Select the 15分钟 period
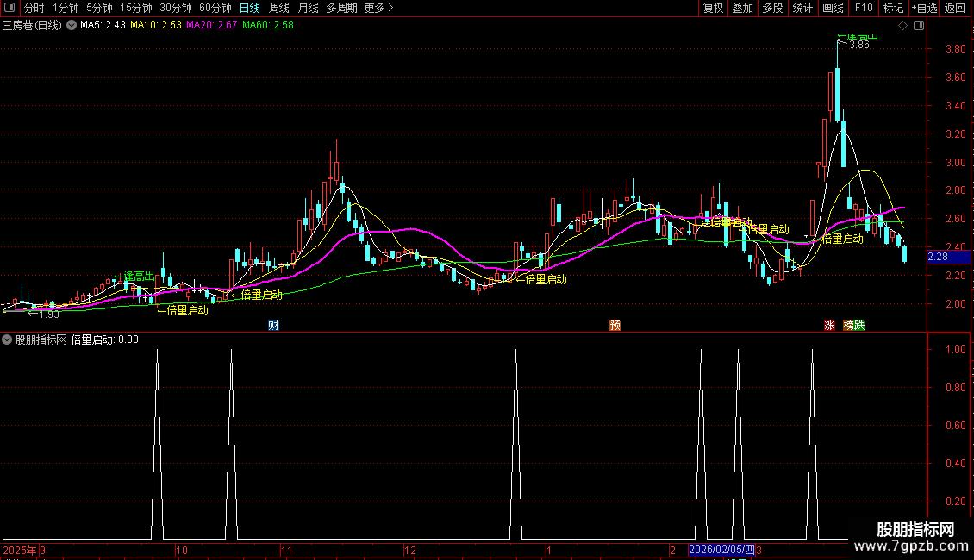The width and height of the screenshot is (974, 560). point(136,8)
